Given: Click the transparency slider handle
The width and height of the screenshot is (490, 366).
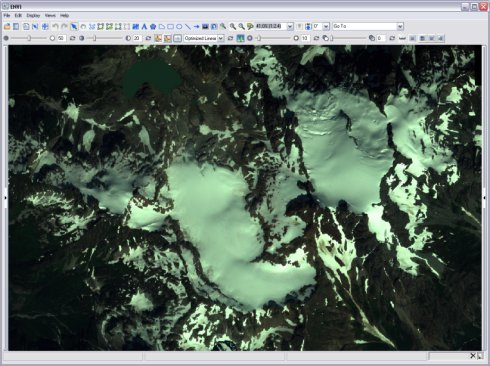Looking at the screenshot, I should 332,38.
